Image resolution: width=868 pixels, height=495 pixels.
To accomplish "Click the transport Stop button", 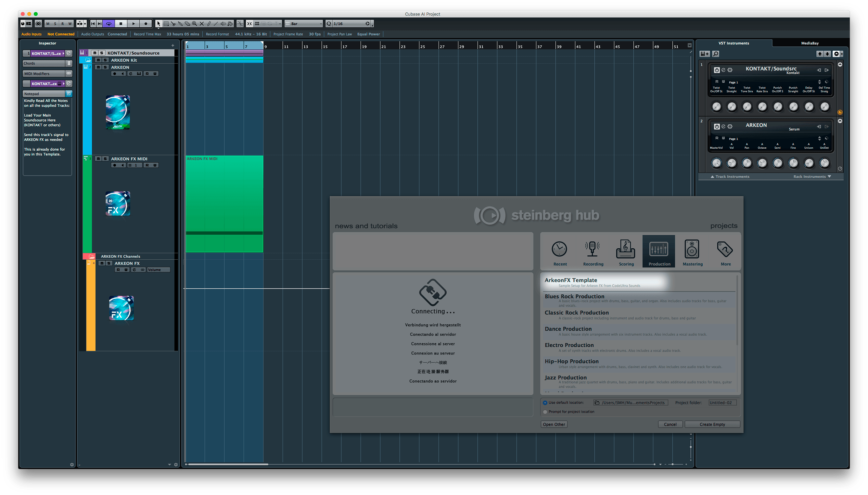I will [121, 23].
